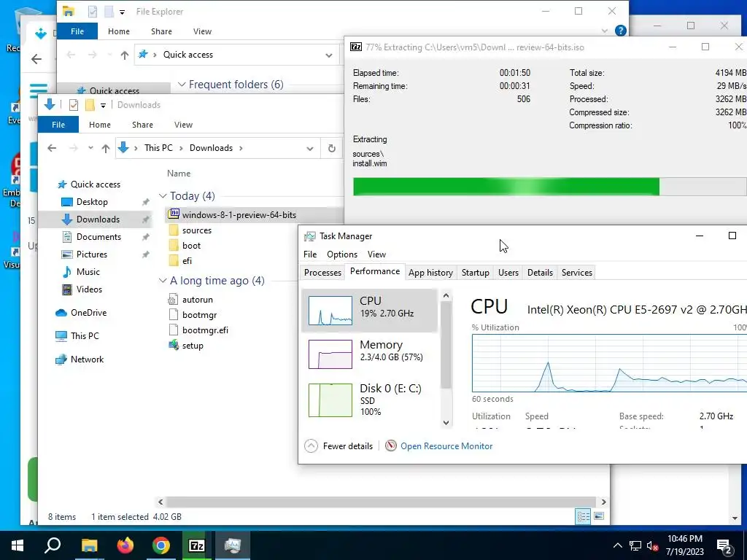Screen dimensions: 747x560
Task: Open the Start menu
Action: pyautogui.click(x=18, y=545)
